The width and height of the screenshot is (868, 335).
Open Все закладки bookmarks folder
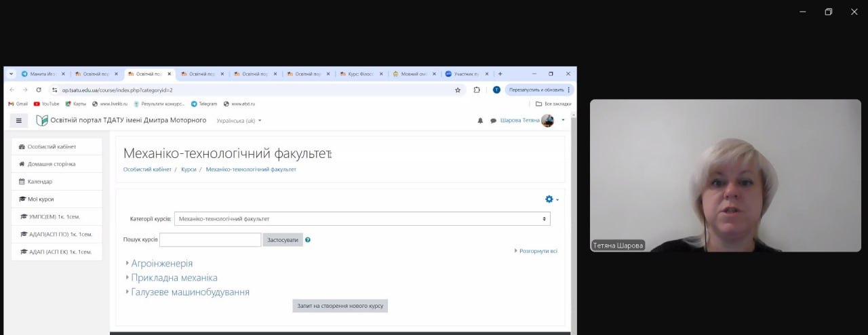[553, 104]
